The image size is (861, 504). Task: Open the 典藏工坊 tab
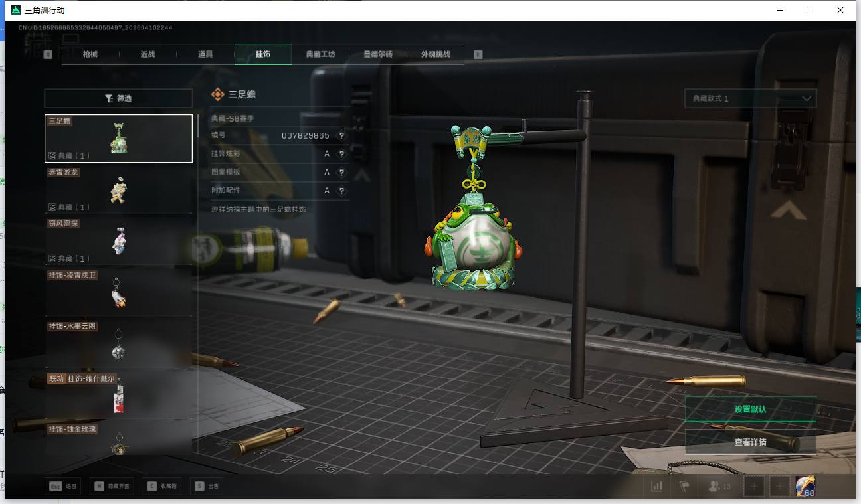pos(320,54)
